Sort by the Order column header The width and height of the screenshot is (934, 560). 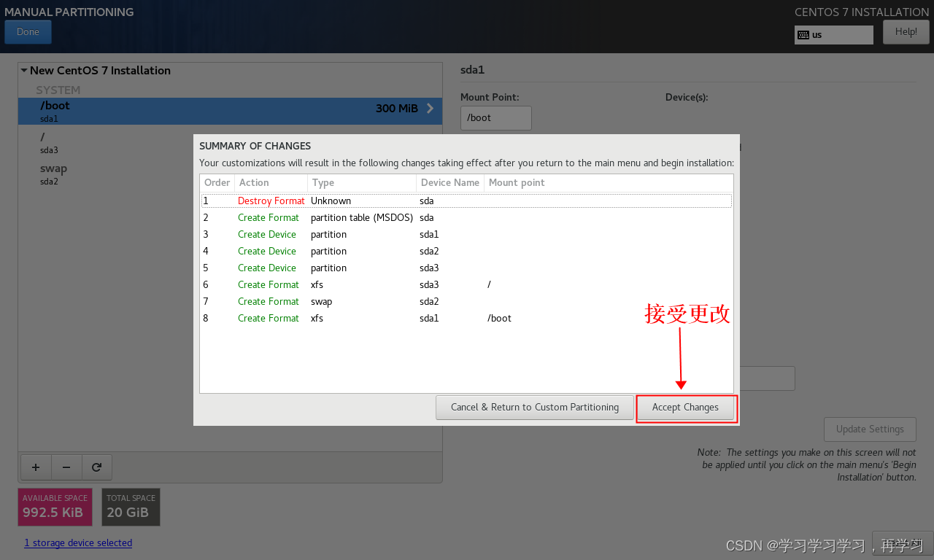pos(217,183)
